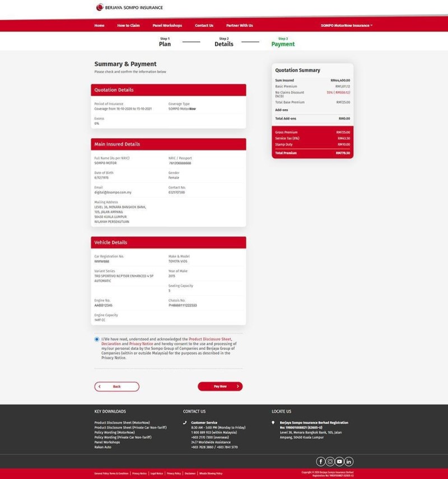
Task: Click the Berjaya Sompo Insurance logo
Action: 129,7
